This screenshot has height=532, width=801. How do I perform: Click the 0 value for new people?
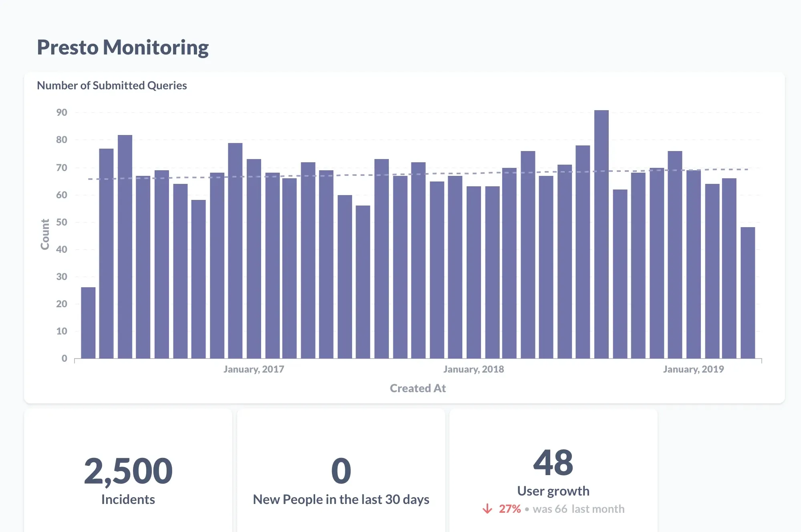[x=341, y=471]
